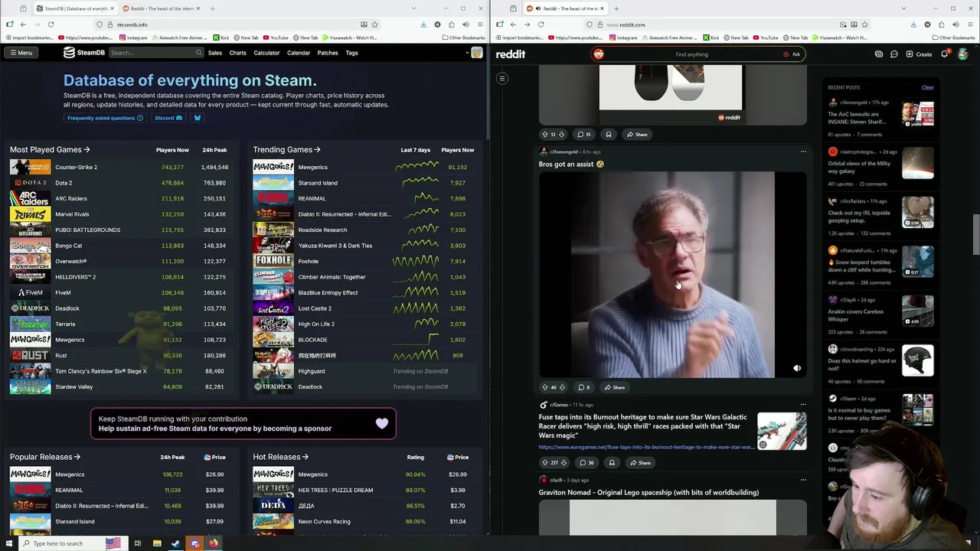The width and height of the screenshot is (980, 551).
Task: Downvote the Bros got an assist post
Action: 562,387
